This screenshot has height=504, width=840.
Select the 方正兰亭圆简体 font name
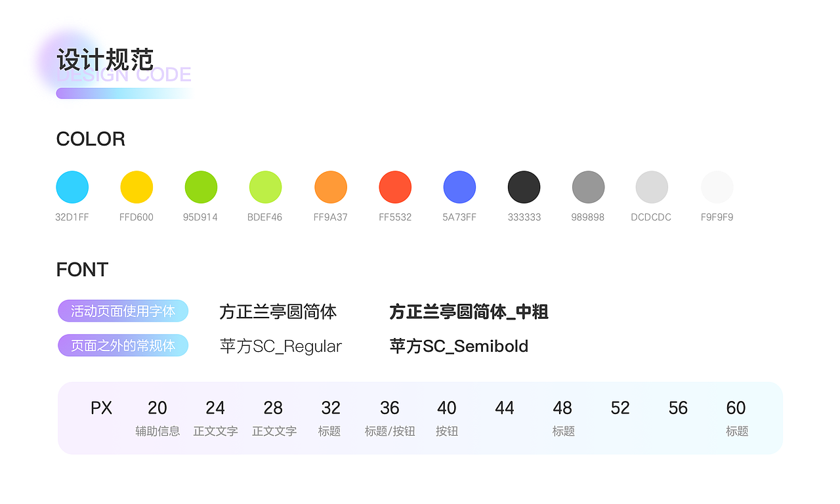click(278, 312)
